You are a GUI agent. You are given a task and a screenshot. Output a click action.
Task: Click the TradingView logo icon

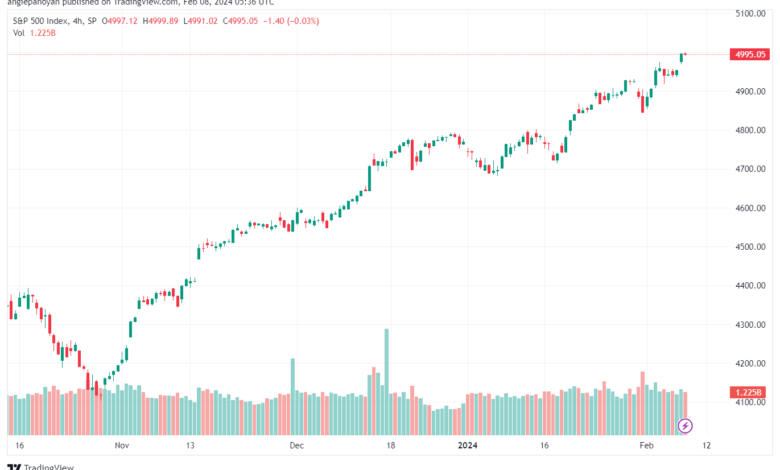[x=14, y=467]
